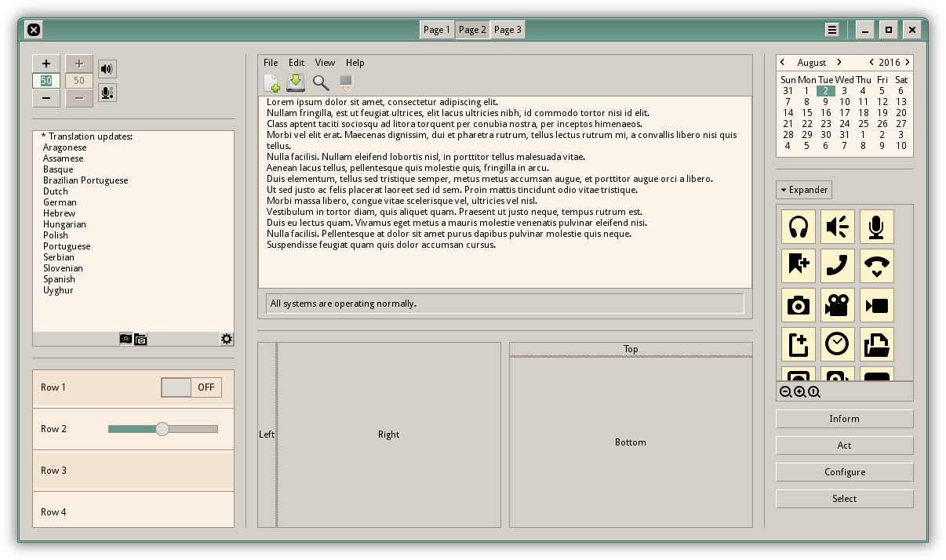
Task: Click the Configure button
Action: click(x=845, y=472)
